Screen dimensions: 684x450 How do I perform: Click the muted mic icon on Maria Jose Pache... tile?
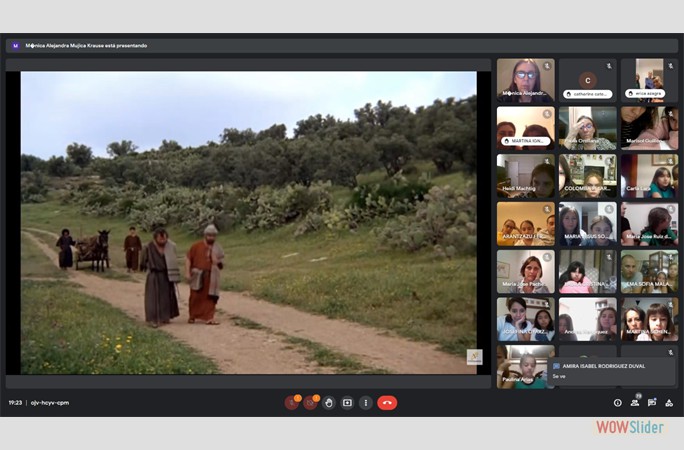coord(547,257)
